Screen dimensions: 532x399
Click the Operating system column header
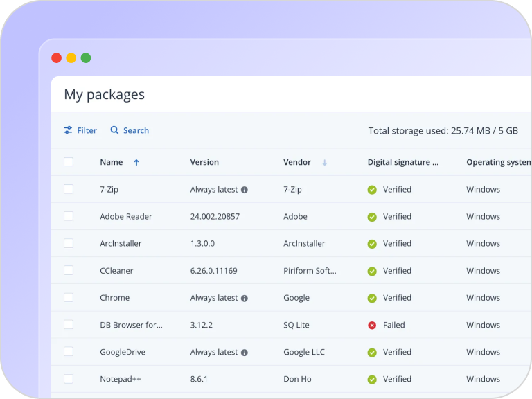click(x=497, y=162)
